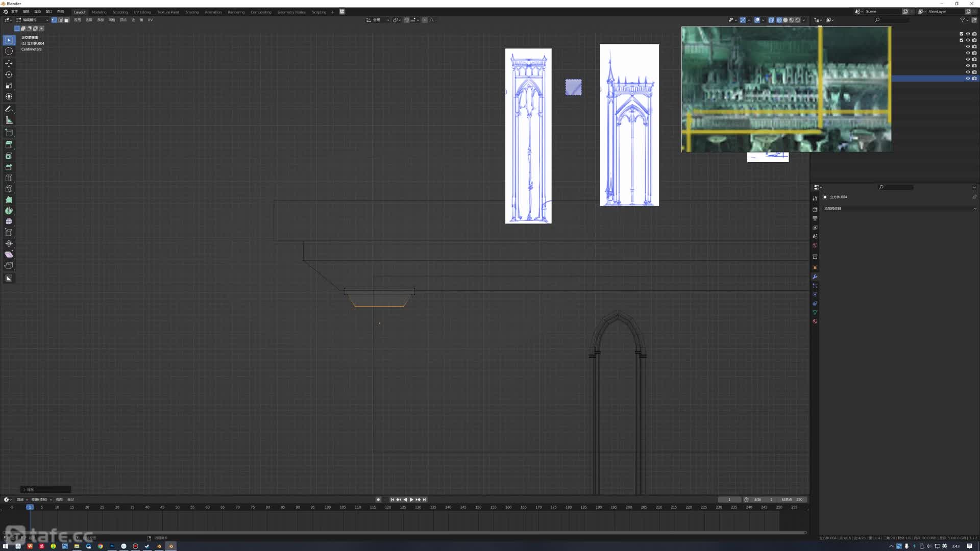Enable vertex select mode
Screen dimensions: 980x551
pyautogui.click(x=54, y=20)
